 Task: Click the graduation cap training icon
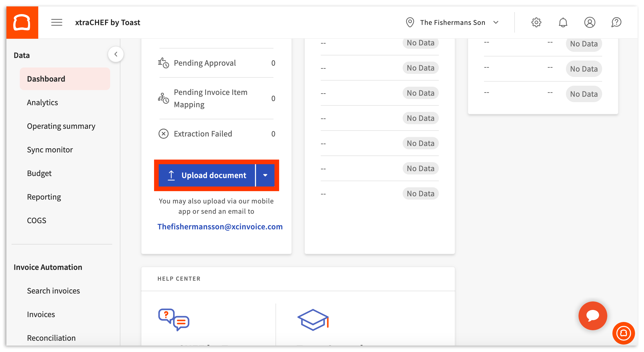313,320
